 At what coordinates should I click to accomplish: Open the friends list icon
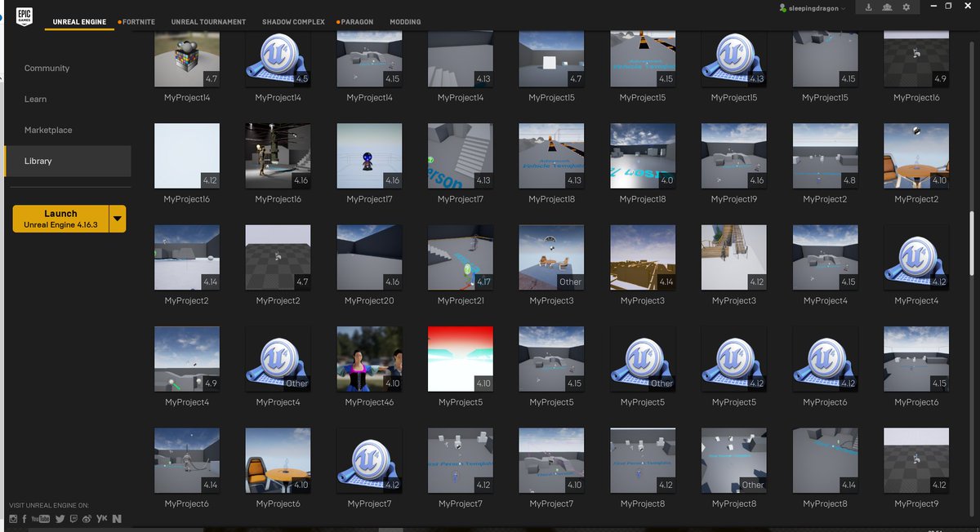point(888,7)
